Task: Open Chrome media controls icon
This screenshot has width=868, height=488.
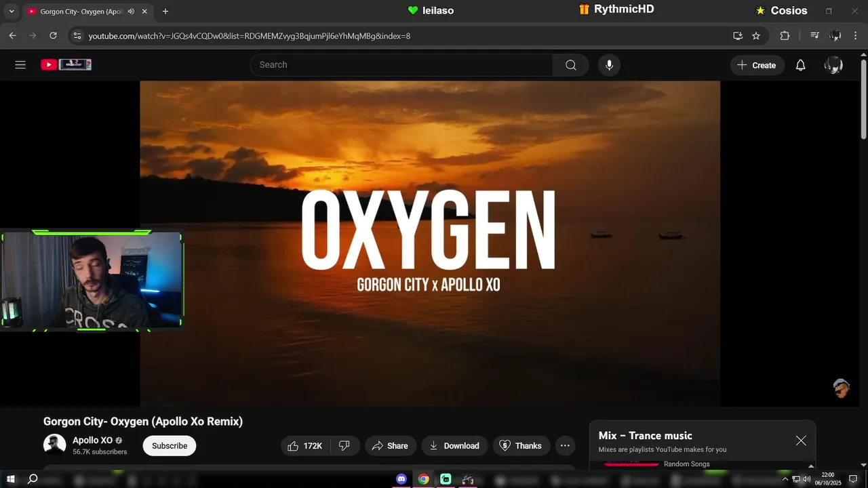Action: (x=815, y=36)
